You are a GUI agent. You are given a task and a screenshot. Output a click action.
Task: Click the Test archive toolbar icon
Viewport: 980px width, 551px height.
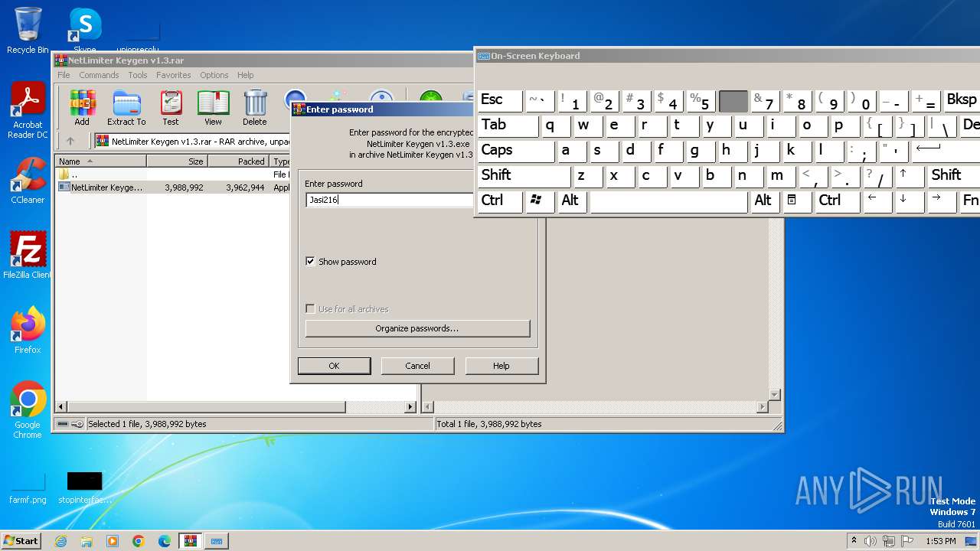pyautogui.click(x=171, y=107)
